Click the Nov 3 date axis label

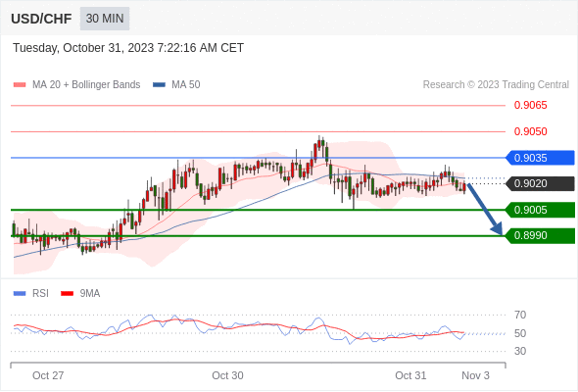tap(475, 375)
